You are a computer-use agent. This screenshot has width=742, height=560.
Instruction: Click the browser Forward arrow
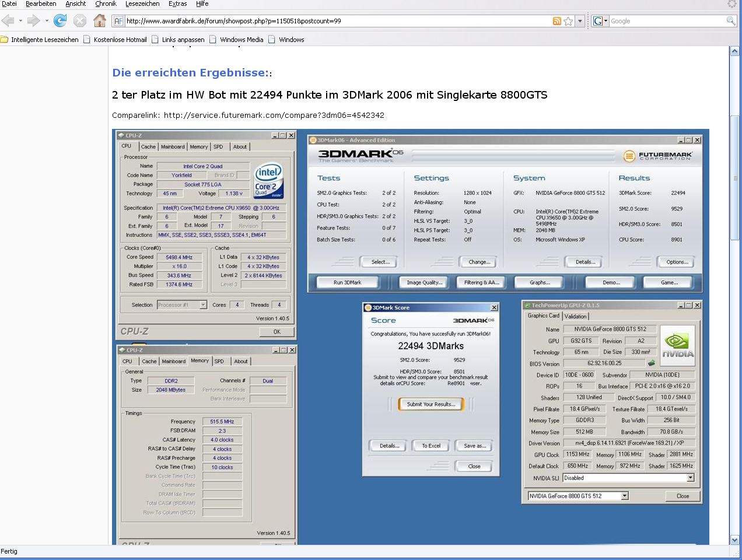click(33, 21)
